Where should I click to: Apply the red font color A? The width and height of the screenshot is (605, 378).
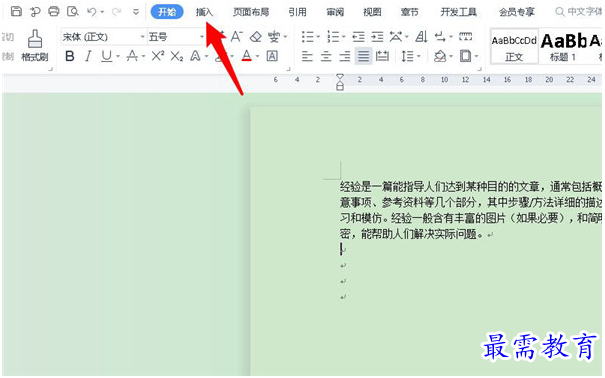tap(247, 57)
